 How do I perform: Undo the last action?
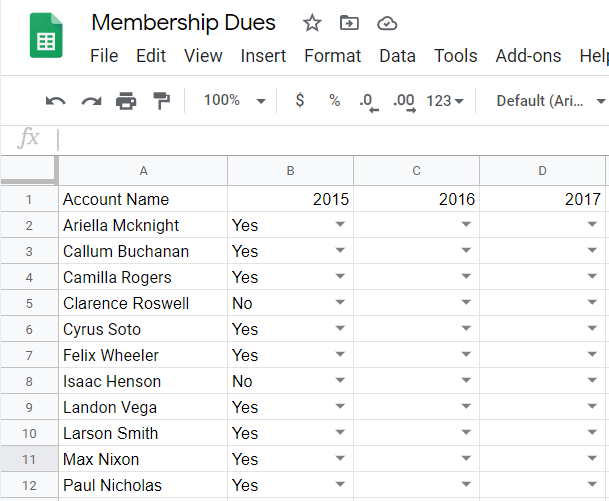point(56,101)
